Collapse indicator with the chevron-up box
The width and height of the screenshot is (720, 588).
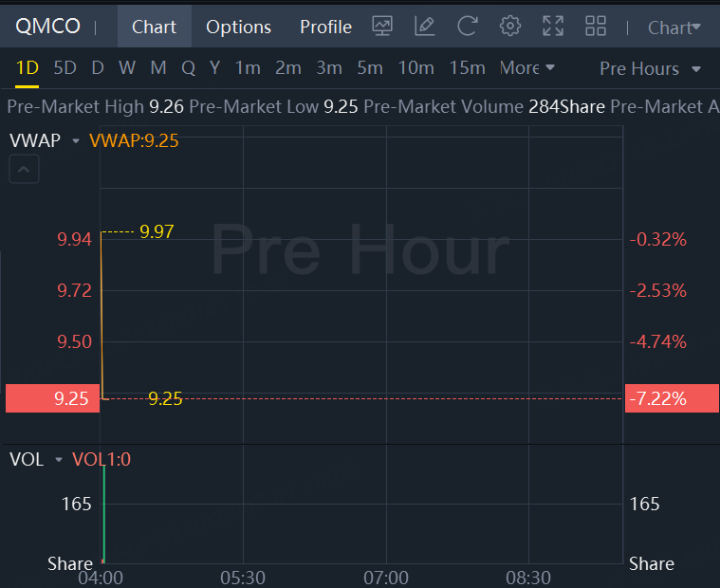pos(24,170)
